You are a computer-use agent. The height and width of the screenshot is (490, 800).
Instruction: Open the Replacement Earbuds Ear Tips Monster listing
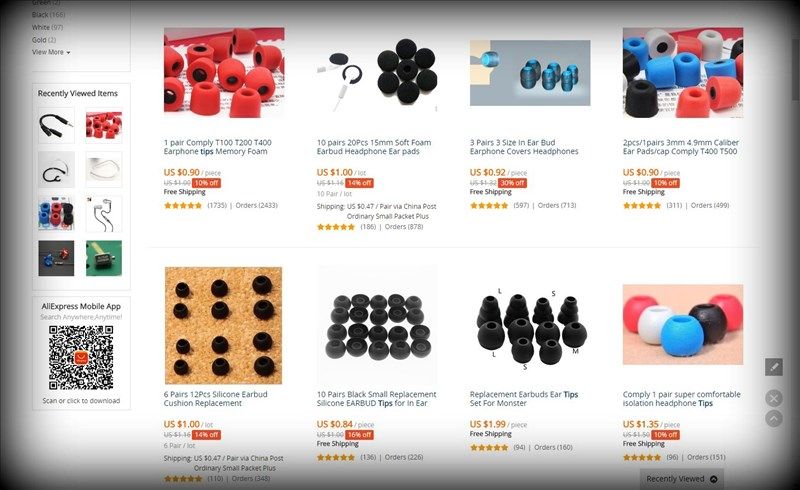[524, 399]
